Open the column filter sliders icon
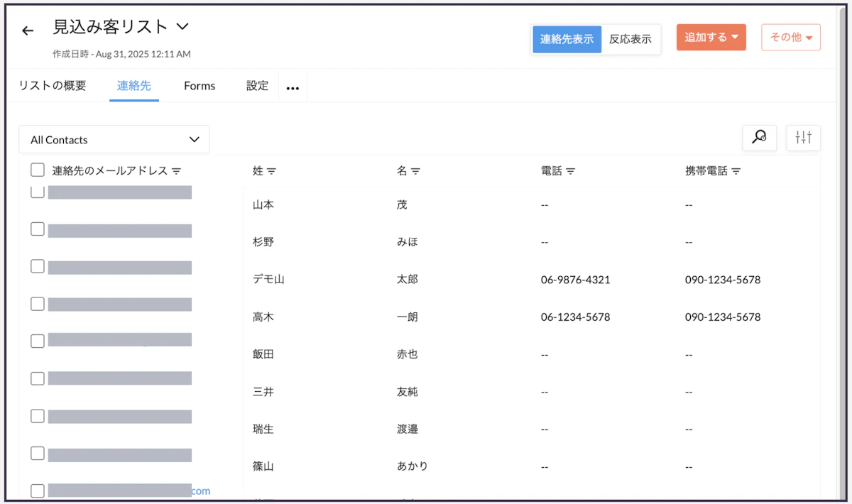852x504 pixels. click(804, 138)
